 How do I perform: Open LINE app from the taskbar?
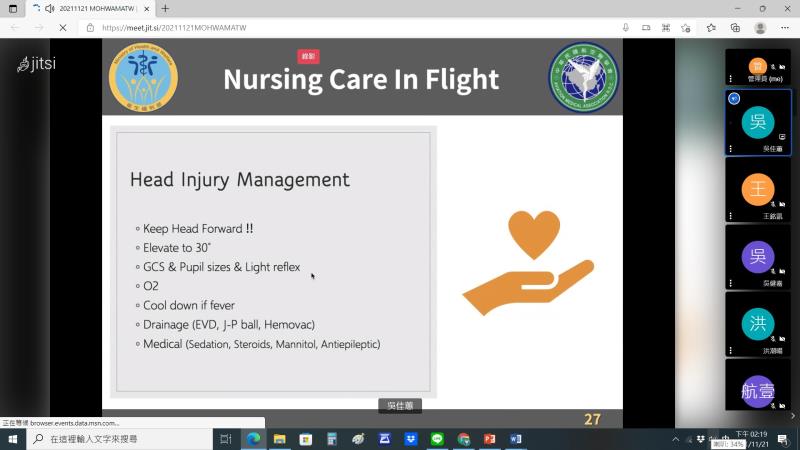(437, 439)
